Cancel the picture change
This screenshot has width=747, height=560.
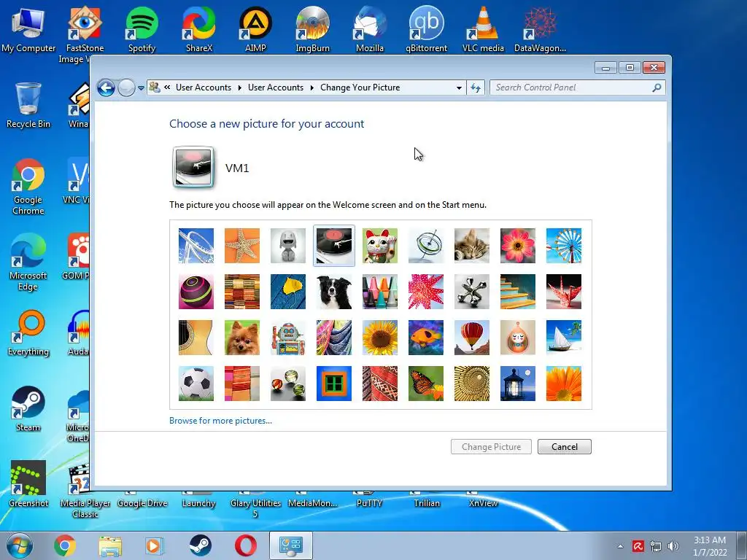(x=565, y=447)
